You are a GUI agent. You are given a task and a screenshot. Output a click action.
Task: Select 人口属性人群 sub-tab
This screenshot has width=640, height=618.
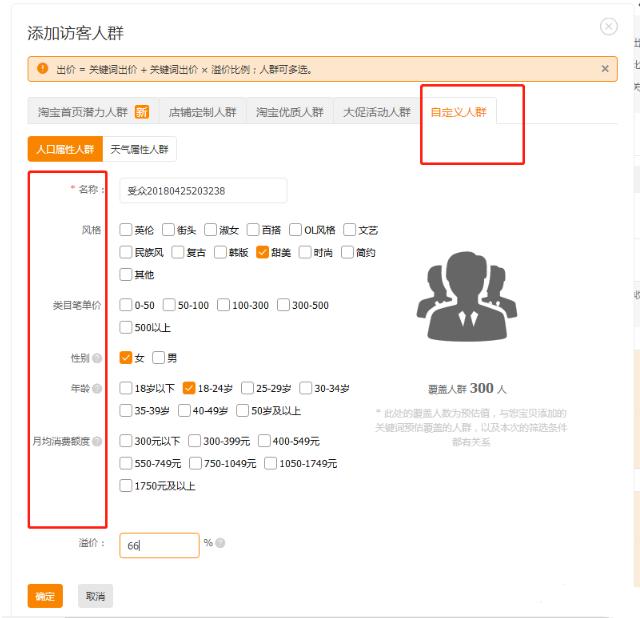click(65, 149)
